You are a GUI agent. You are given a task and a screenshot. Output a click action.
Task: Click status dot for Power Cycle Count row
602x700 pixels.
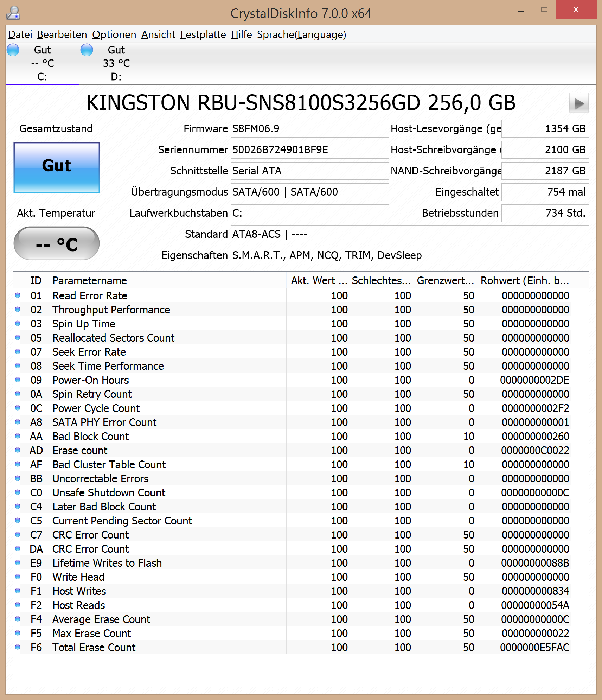coord(18,408)
